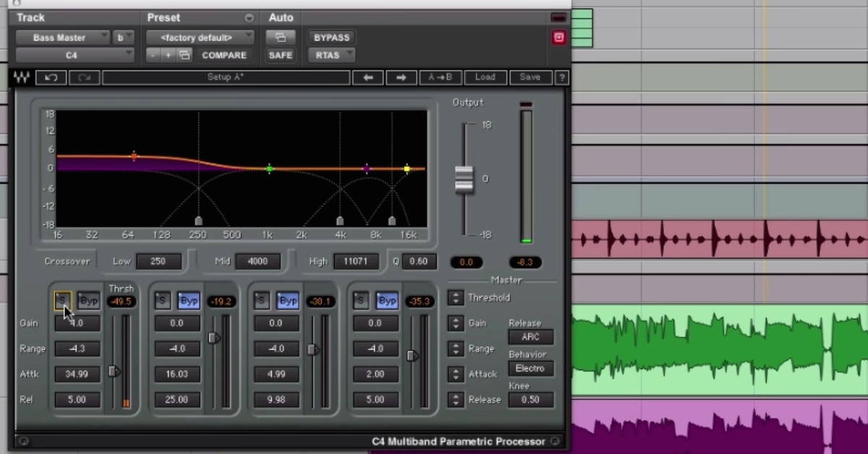Click the undo arrow icon
This screenshot has height=454, width=868.
50,77
